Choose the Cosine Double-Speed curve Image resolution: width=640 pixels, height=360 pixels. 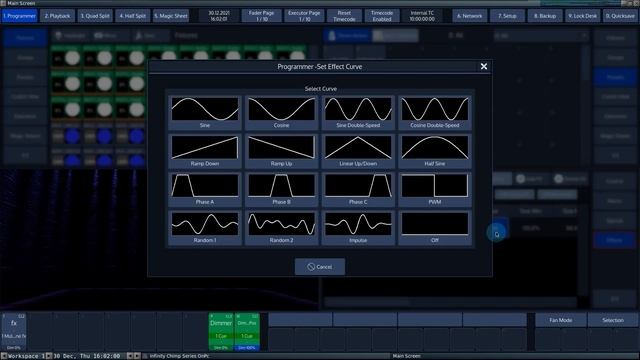coord(435,113)
